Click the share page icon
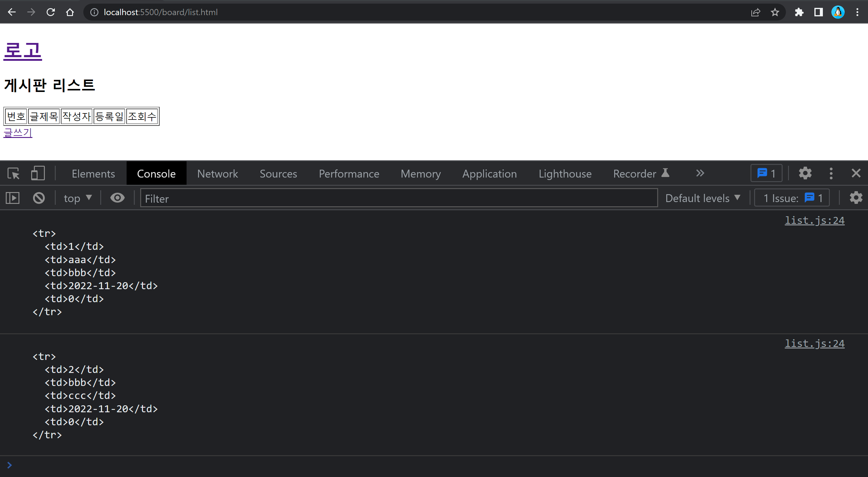Screen dimensions: 868x477 (x=755, y=12)
